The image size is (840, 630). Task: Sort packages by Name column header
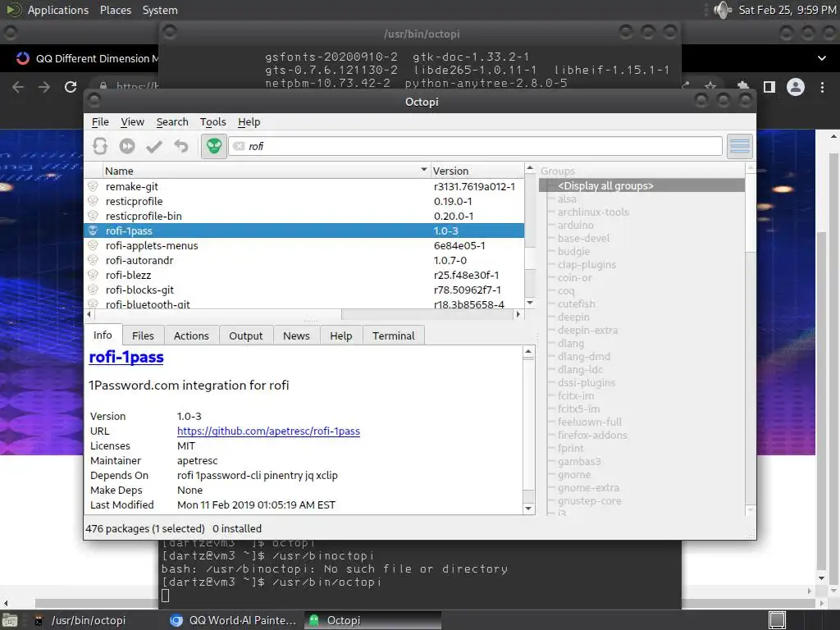[x=267, y=171]
